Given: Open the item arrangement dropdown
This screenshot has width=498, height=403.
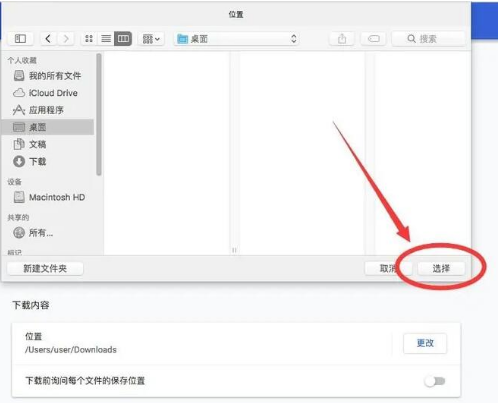Looking at the screenshot, I should [151, 39].
